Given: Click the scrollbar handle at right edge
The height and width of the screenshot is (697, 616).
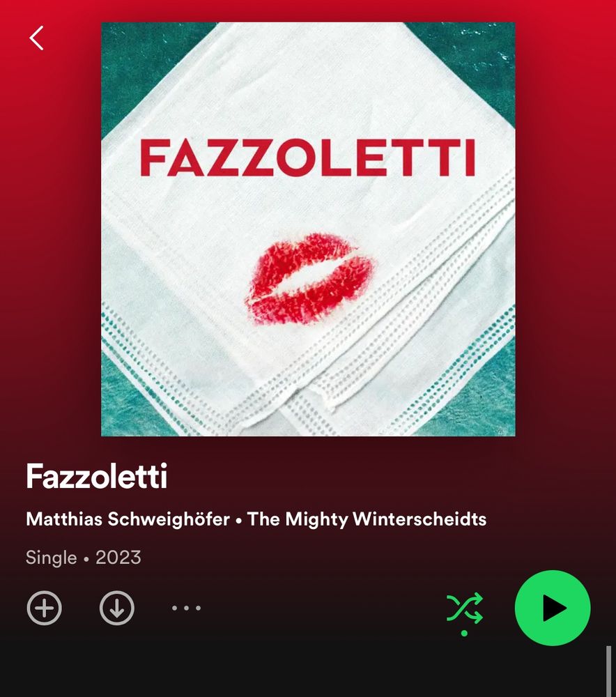Looking at the screenshot, I should (x=609, y=671).
